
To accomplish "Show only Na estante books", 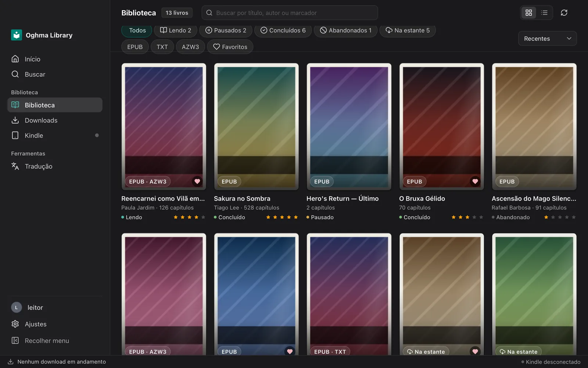I will pos(408,31).
